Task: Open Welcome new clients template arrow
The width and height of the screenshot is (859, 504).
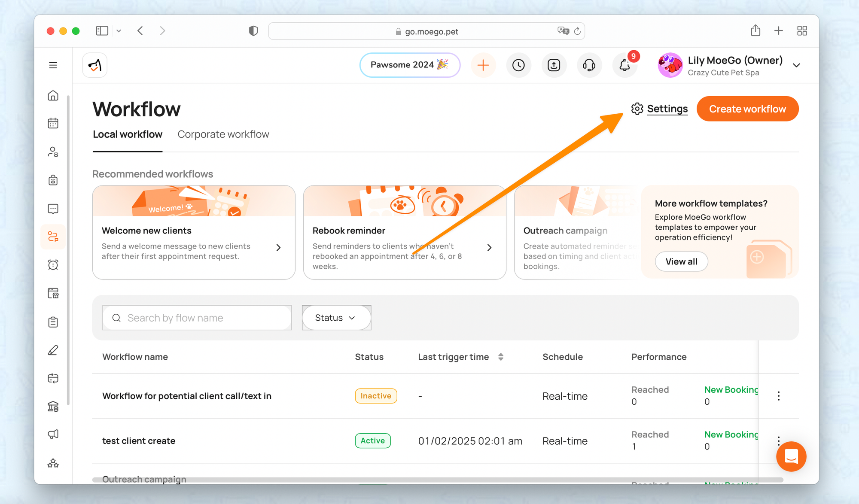Action: 278,248
